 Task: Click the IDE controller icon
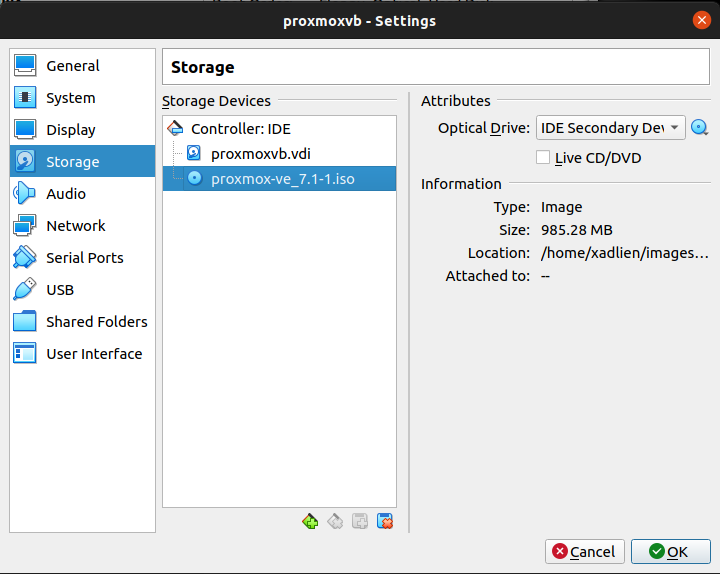tap(176, 129)
